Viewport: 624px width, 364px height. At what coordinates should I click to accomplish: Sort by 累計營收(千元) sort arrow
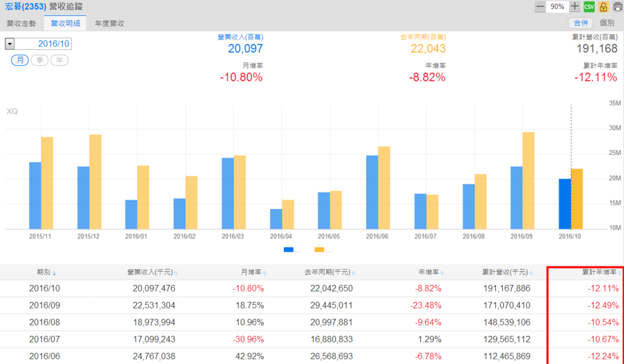point(531,273)
